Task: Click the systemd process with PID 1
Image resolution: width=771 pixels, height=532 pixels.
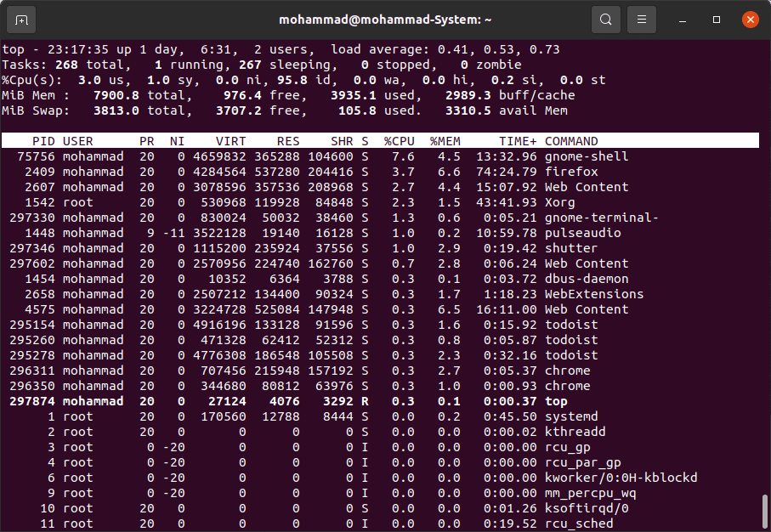Action: [x=571, y=416]
